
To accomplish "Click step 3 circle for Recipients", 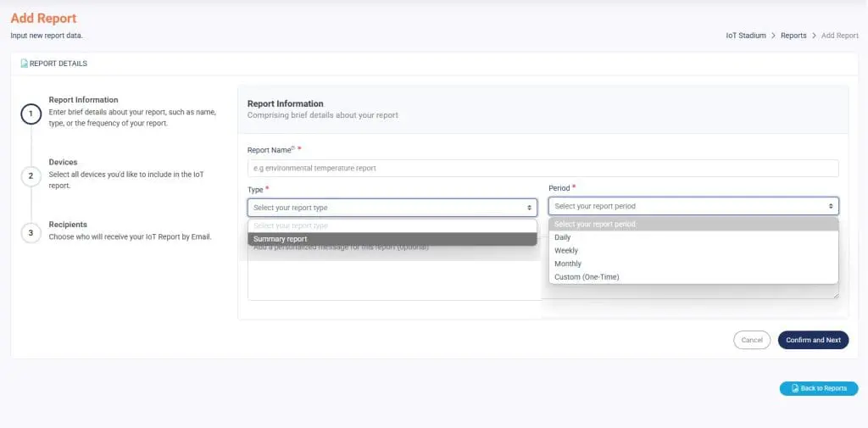I will pyautogui.click(x=31, y=232).
